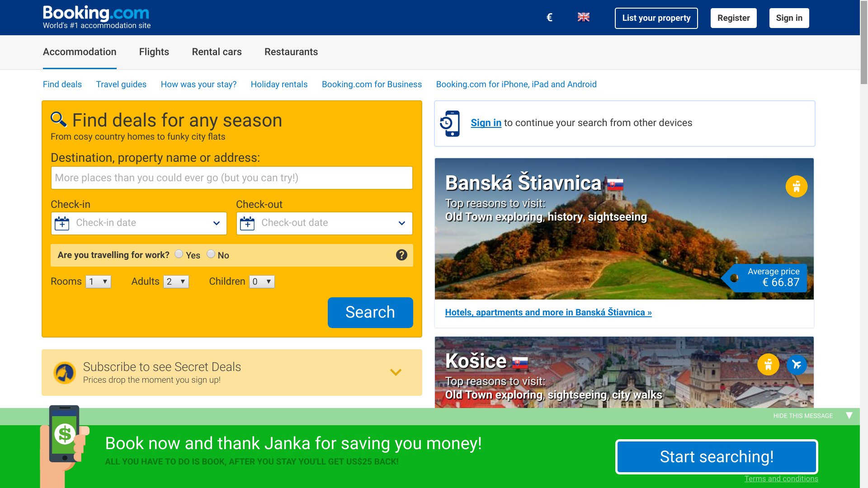Click the search magnifying glass icon
The width and height of the screenshot is (868, 488).
59,120
